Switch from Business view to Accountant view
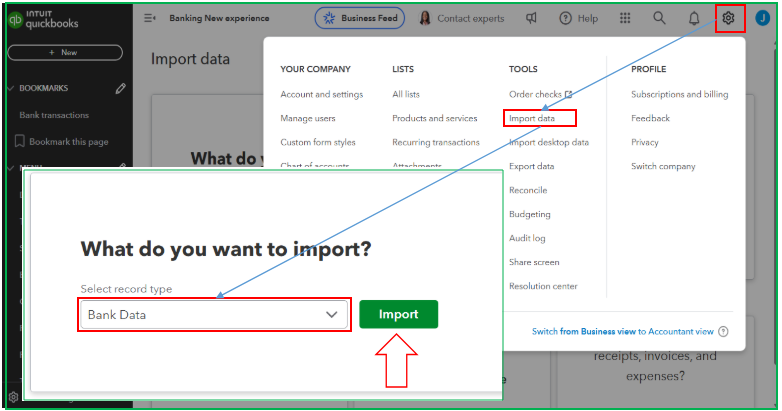 pos(622,331)
